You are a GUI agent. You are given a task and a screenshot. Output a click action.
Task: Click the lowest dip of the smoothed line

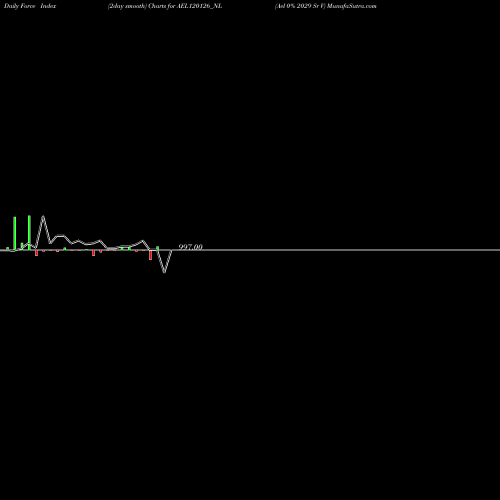pyautogui.click(x=164, y=272)
